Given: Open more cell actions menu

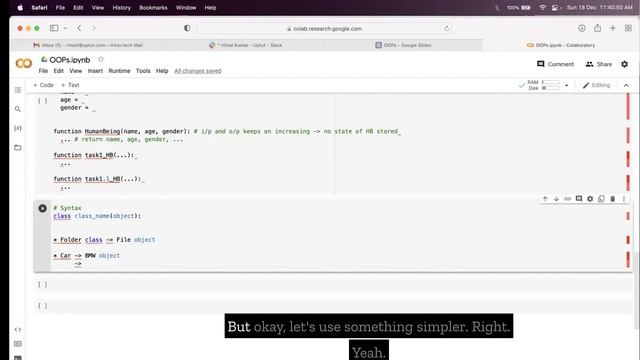Looking at the screenshot, I should [x=624, y=199].
